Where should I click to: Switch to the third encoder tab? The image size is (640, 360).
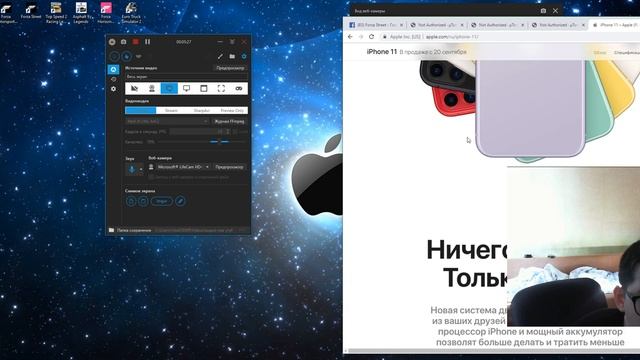[202, 111]
